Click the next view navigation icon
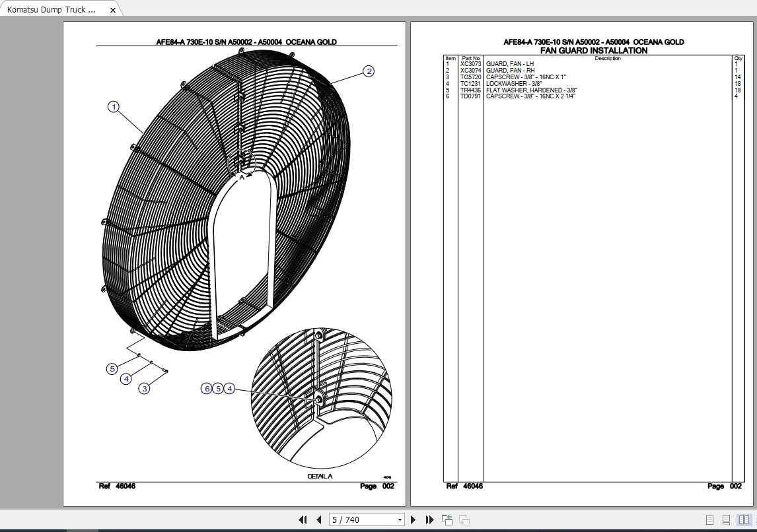This screenshot has height=532, width=757. click(x=464, y=519)
